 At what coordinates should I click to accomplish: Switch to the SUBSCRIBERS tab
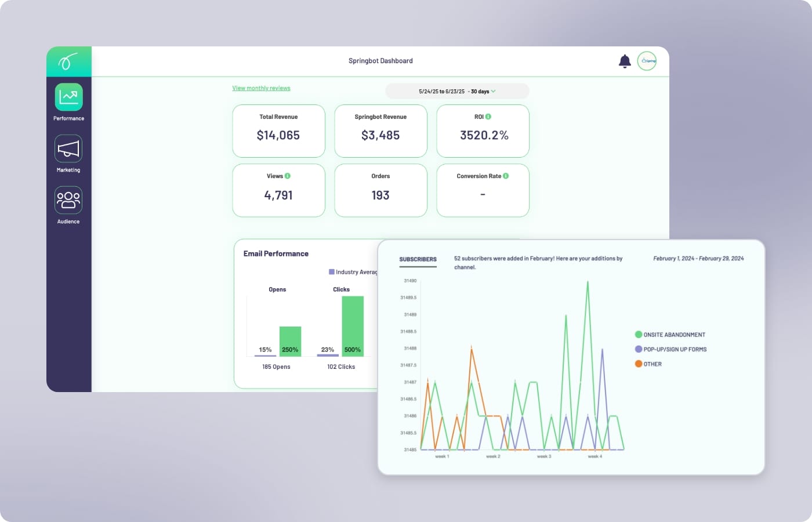click(x=418, y=259)
